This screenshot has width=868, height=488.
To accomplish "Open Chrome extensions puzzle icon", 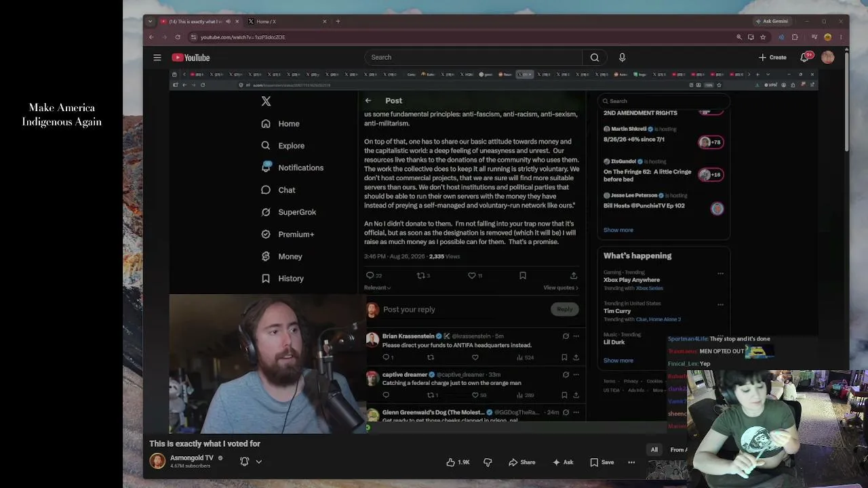I will pyautogui.click(x=795, y=37).
